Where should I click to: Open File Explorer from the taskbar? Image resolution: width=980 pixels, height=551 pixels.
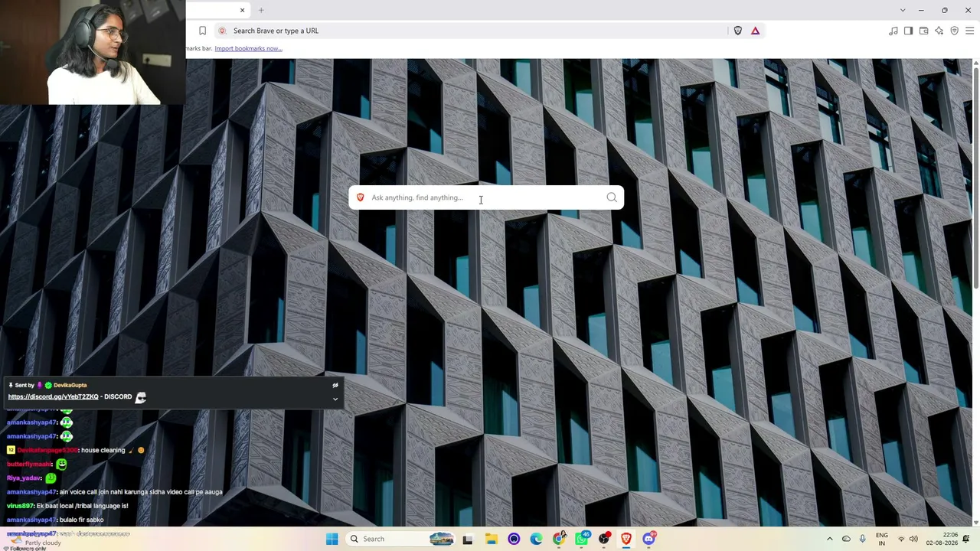pyautogui.click(x=491, y=539)
